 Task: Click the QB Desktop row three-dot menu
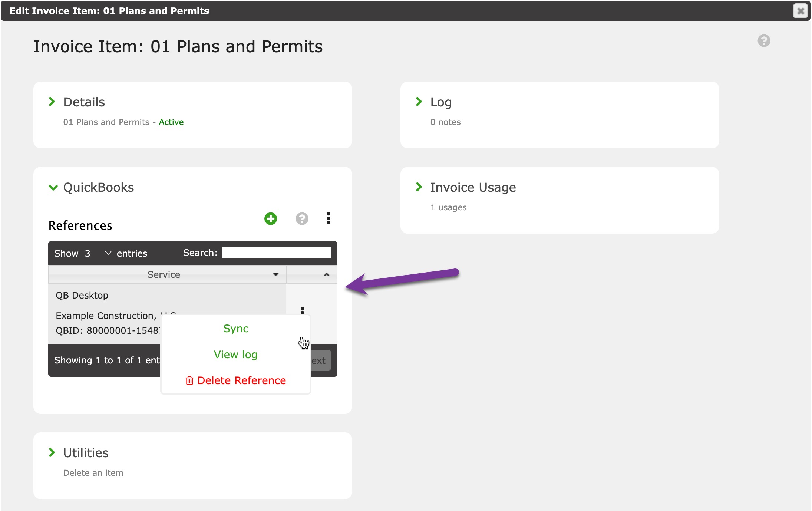pyautogui.click(x=302, y=310)
